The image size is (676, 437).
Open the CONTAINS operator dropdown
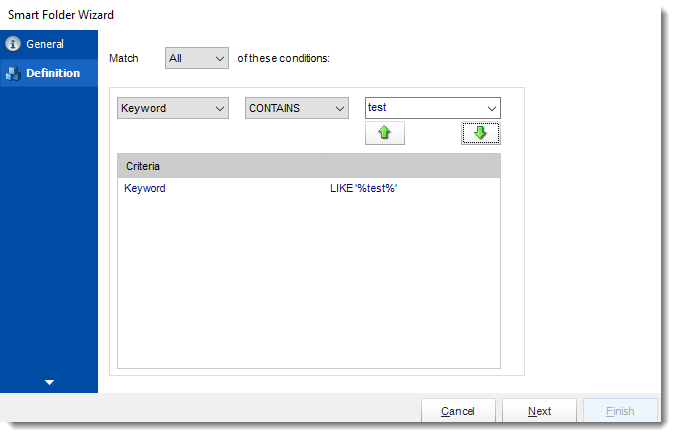tap(297, 108)
